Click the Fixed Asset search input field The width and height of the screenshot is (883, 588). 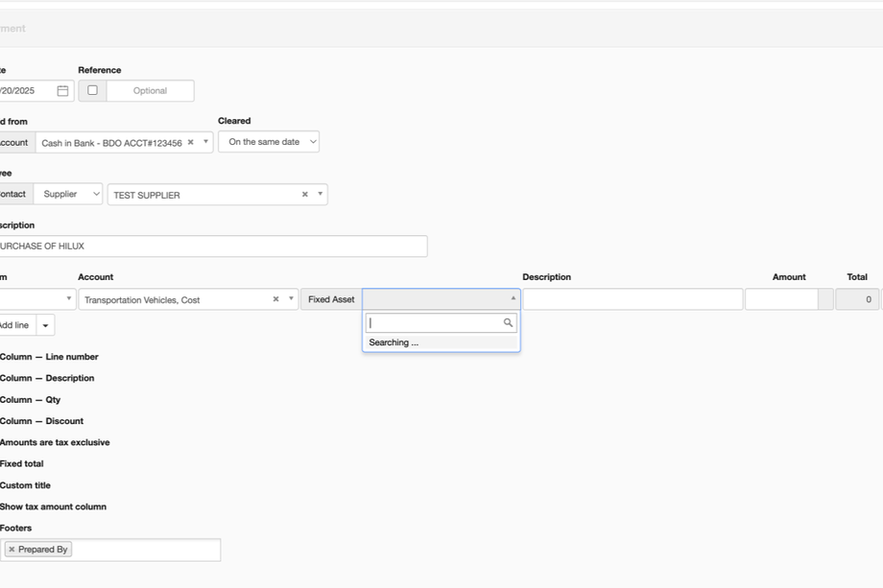coord(436,323)
